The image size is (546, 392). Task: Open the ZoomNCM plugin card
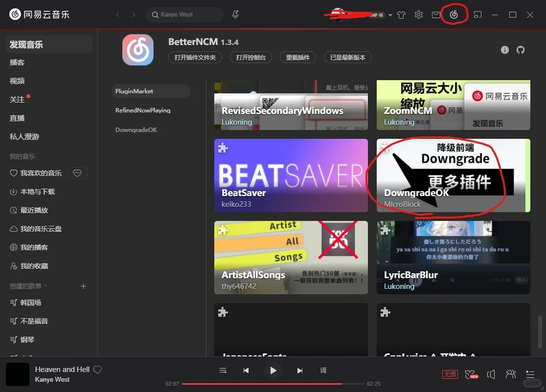pyautogui.click(x=454, y=105)
